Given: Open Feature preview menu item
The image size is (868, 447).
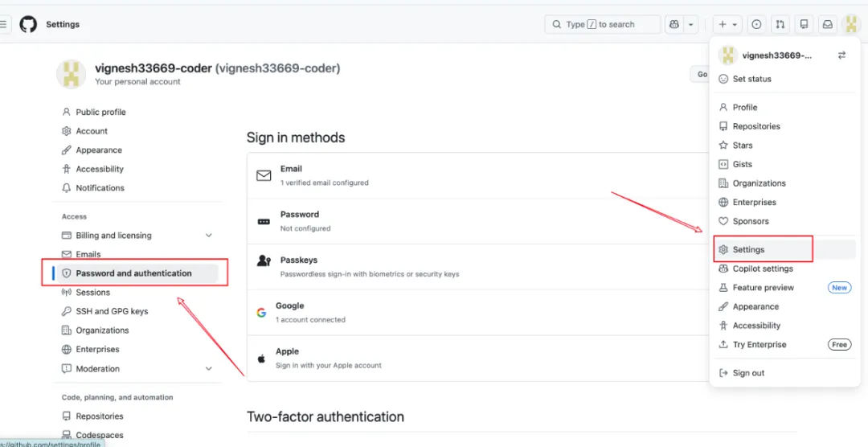Looking at the screenshot, I should (763, 288).
